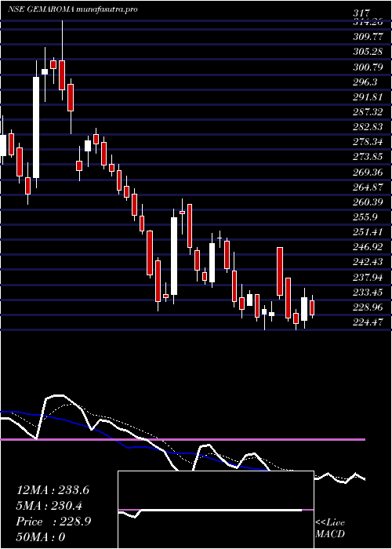The image size is (392, 549).
Task: Click the tallest white candlestick near 300
Action: (x=36, y=127)
